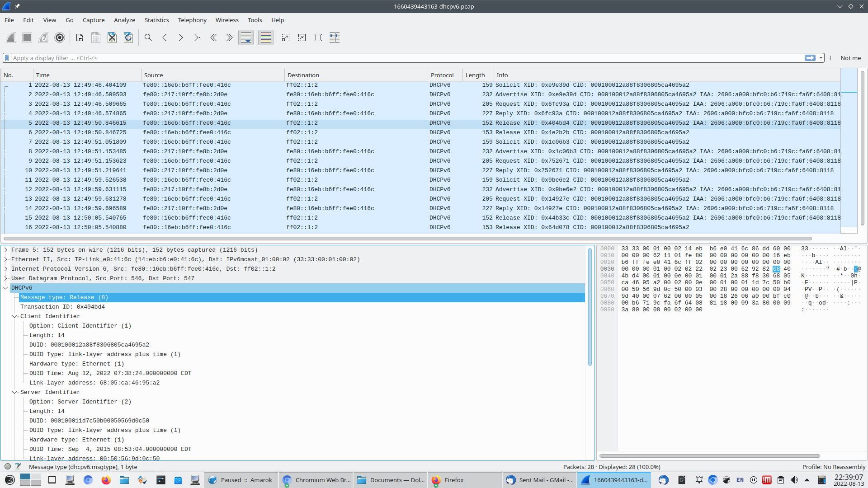Open the File menu
The image size is (868, 488).
coord(9,20)
